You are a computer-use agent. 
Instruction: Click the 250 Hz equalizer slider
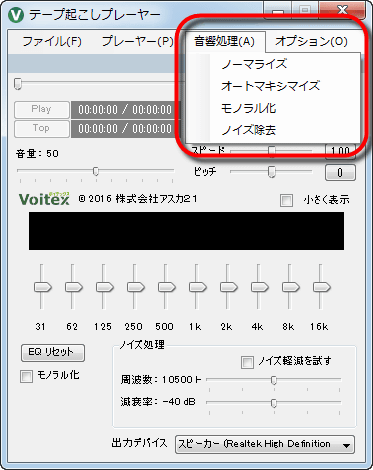(135, 287)
